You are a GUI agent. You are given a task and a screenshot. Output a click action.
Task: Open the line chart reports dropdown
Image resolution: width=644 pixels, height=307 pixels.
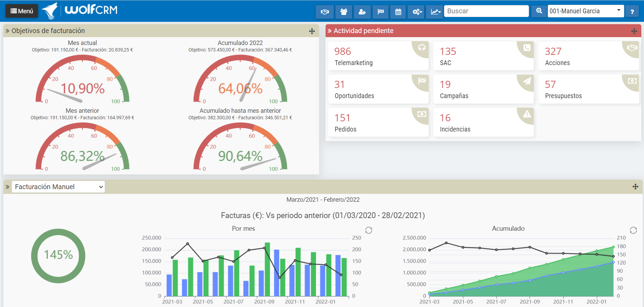coord(435,12)
